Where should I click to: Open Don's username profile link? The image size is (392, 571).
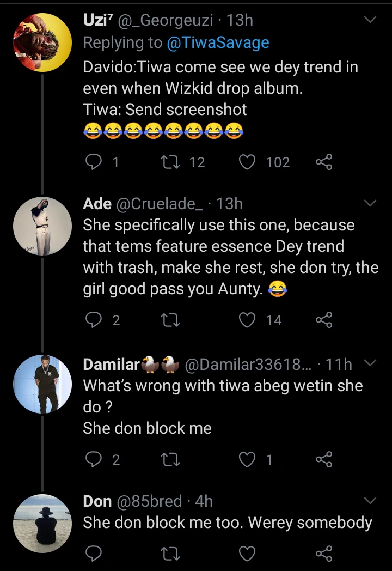[97, 501]
